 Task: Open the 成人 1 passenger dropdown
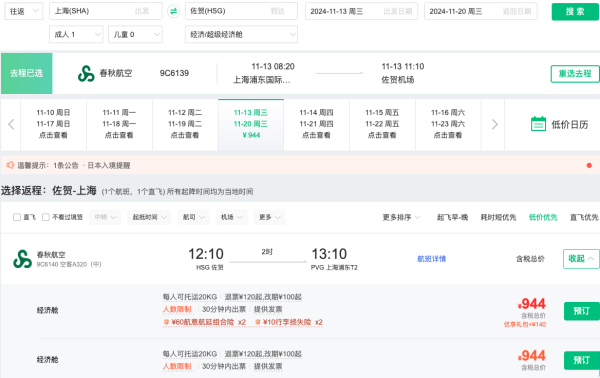pos(76,34)
